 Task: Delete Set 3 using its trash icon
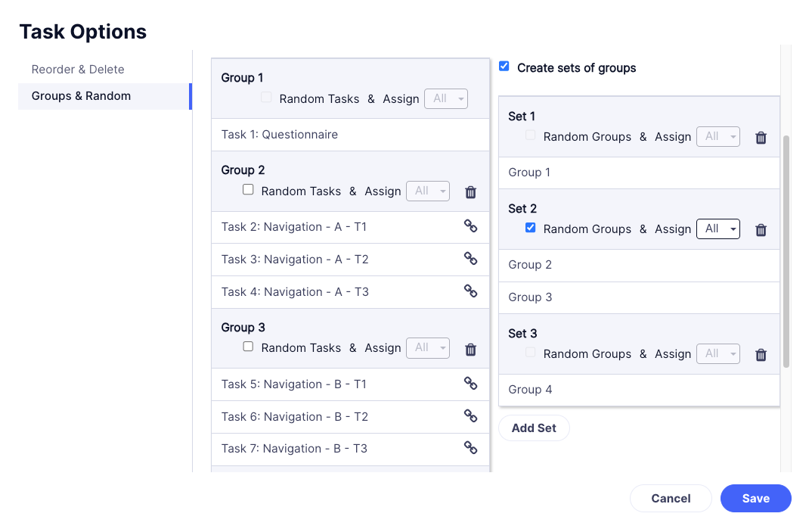coord(761,355)
